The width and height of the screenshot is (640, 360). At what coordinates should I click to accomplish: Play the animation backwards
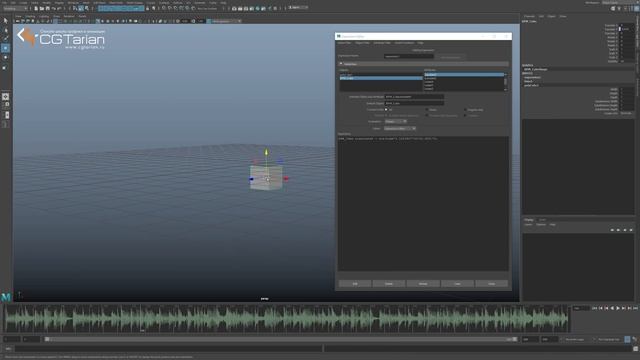pos(612,308)
